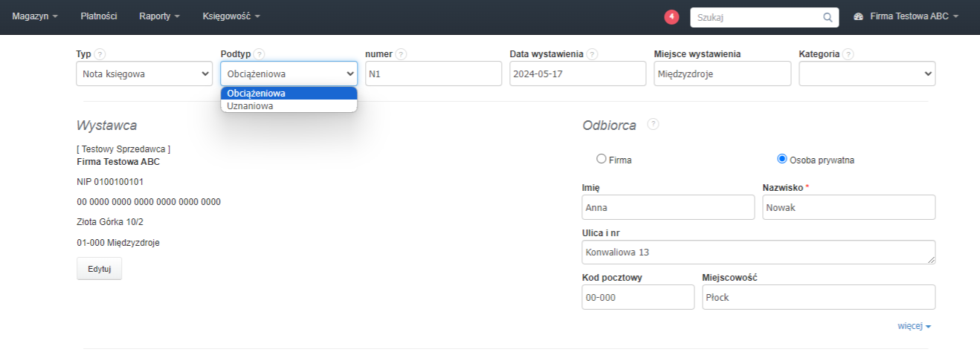Click the help icon next to Podtyp
The width and height of the screenshot is (980, 355).
pos(259,54)
